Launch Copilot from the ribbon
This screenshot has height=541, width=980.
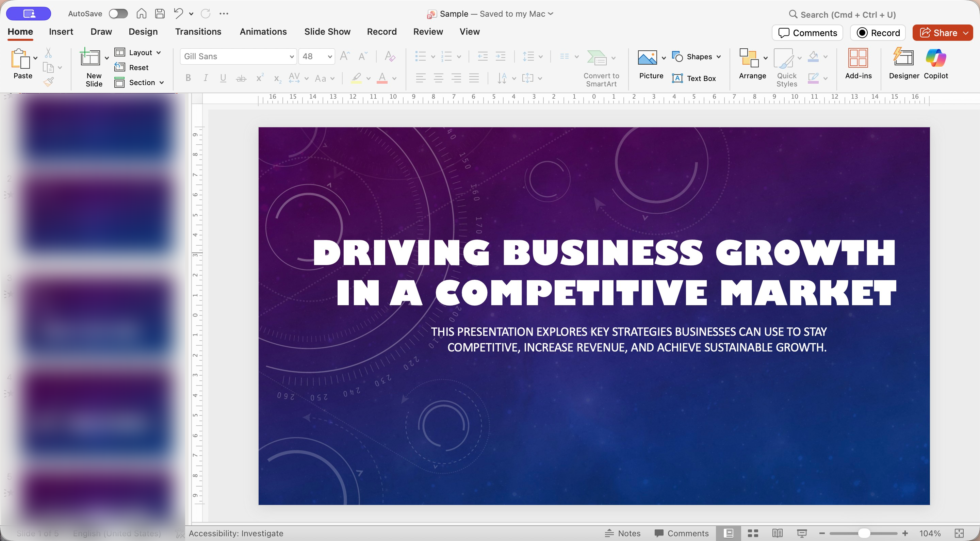(935, 64)
